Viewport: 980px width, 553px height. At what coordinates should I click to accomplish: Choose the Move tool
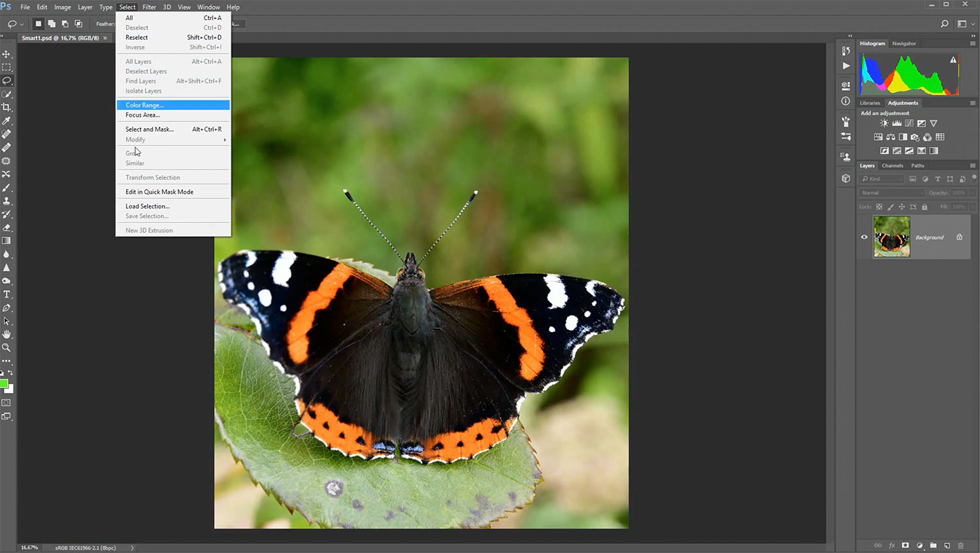pos(7,54)
